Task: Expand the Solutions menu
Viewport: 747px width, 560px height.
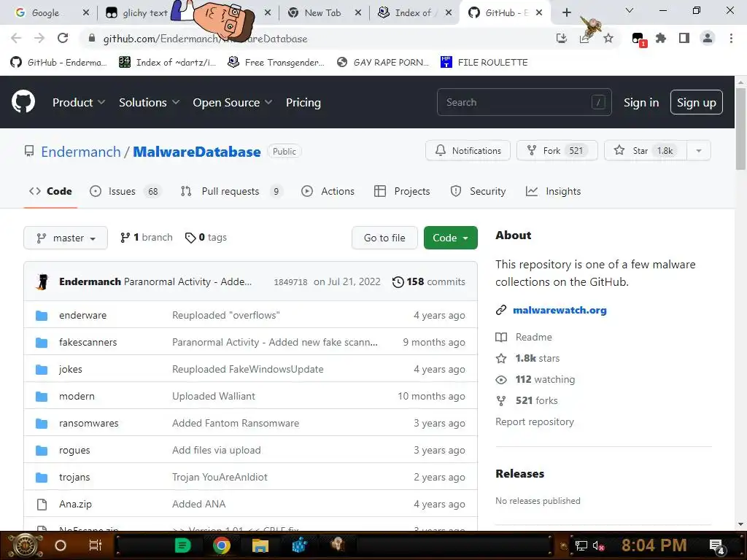Action: click(x=149, y=102)
